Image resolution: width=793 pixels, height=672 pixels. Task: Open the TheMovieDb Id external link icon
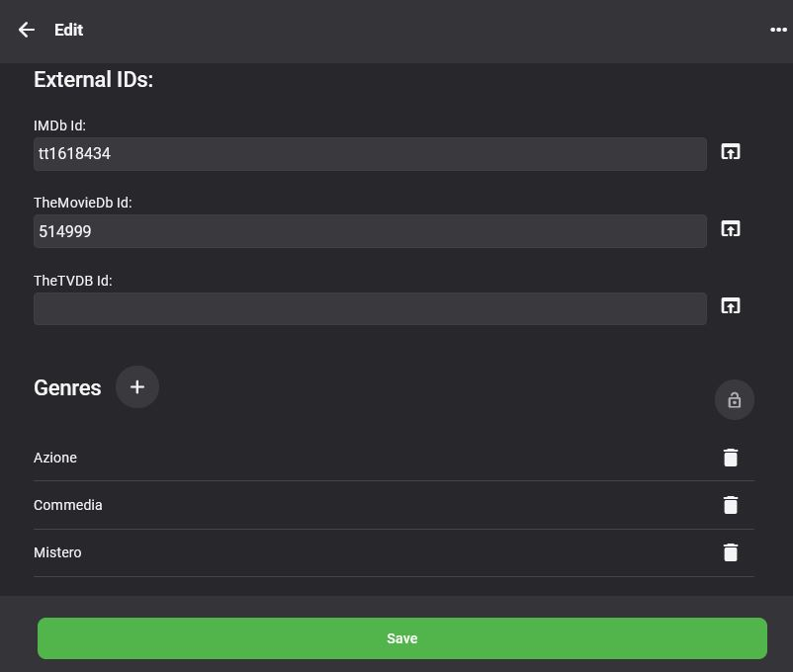point(730,229)
